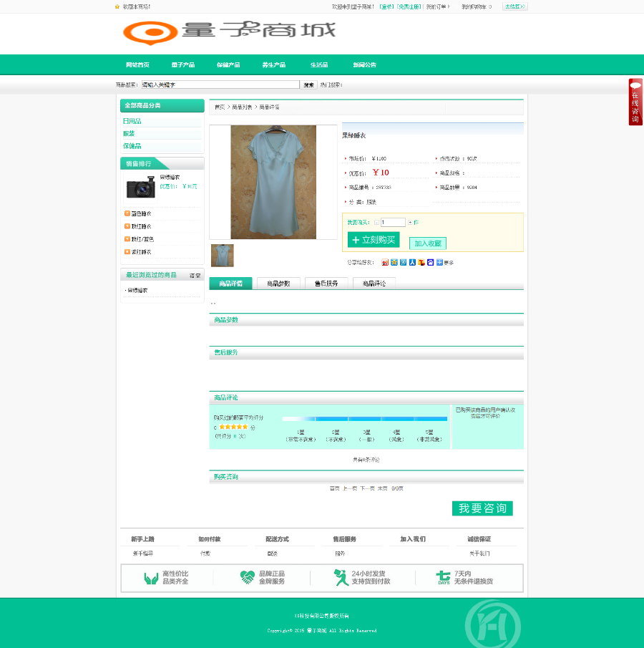Image resolution: width=644 pixels, height=648 pixels.
Task: Open the 我的订单 dropdown at top
Action: point(438,6)
